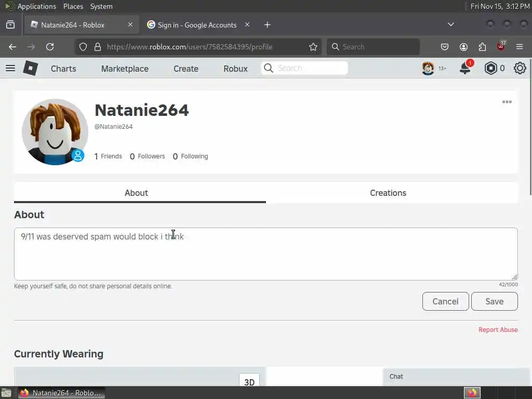Click the taskbar Natanie264 - Roblox window button
532x399 pixels.
point(61,393)
